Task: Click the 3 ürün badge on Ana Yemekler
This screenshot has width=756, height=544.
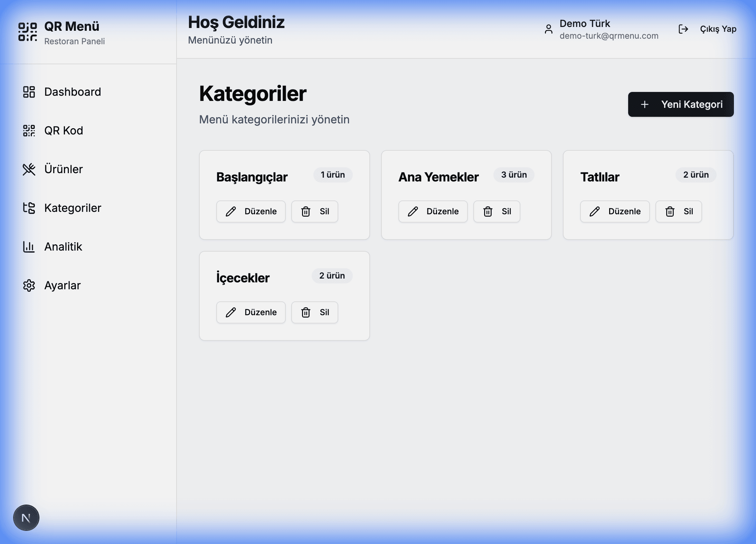Action: [514, 175]
